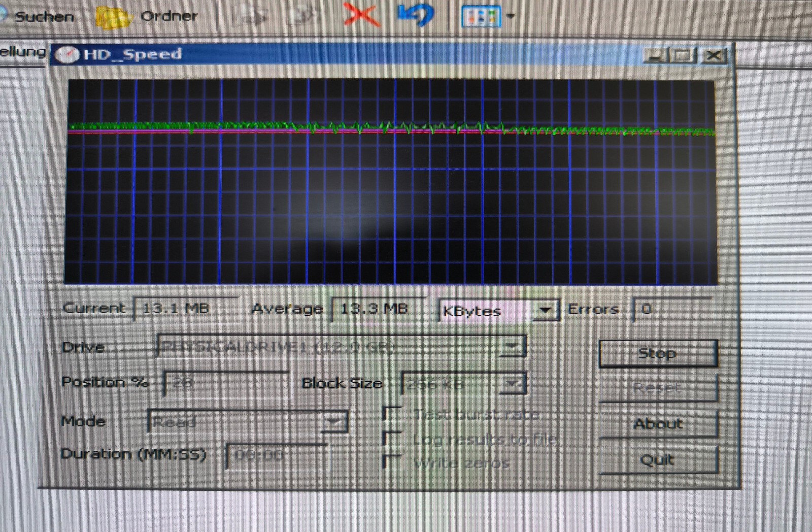Image resolution: width=812 pixels, height=532 pixels.
Task: Click the Quit button
Action: pyautogui.click(x=658, y=460)
